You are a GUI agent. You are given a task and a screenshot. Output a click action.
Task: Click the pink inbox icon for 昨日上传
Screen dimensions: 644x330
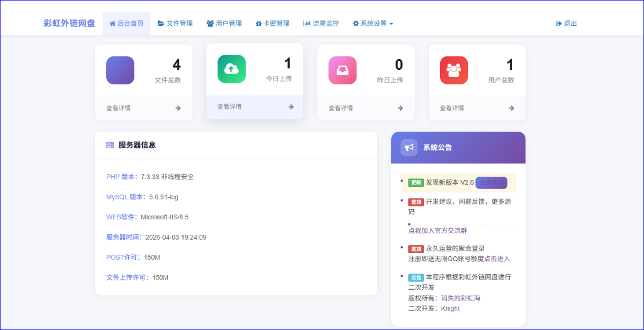pos(342,70)
